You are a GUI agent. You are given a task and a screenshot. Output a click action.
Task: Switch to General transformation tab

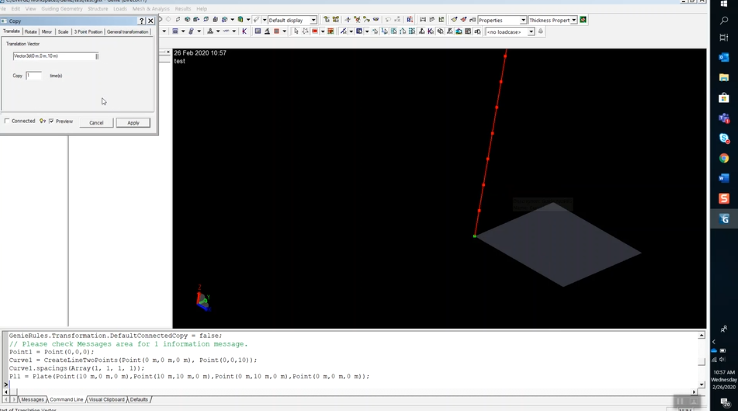tap(128, 32)
